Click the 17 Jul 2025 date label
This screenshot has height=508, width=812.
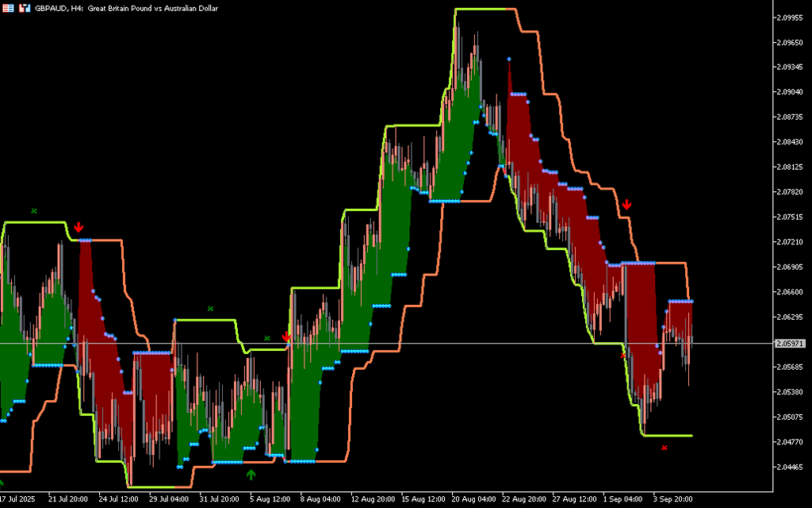tap(19, 499)
